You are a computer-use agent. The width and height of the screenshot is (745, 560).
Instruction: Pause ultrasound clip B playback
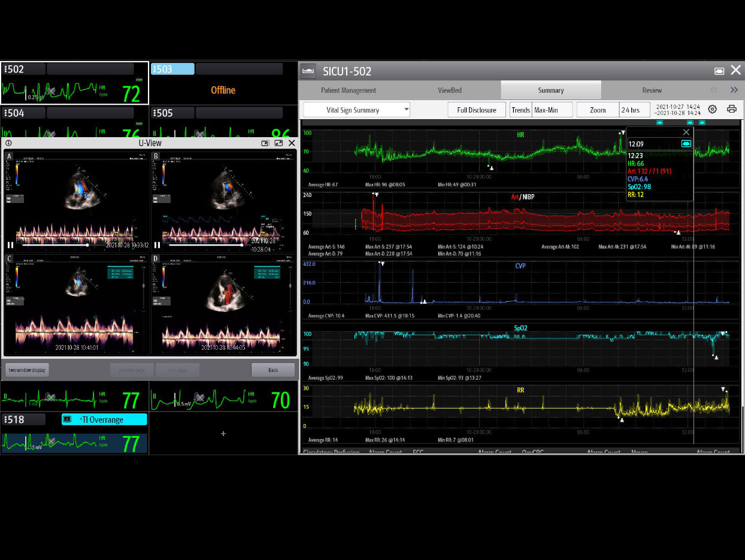point(157,245)
